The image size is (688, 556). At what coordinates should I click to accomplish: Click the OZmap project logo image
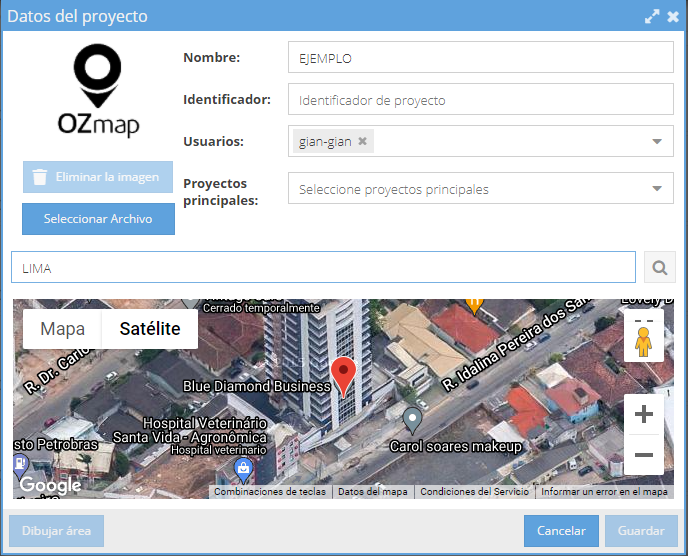pyautogui.click(x=98, y=90)
